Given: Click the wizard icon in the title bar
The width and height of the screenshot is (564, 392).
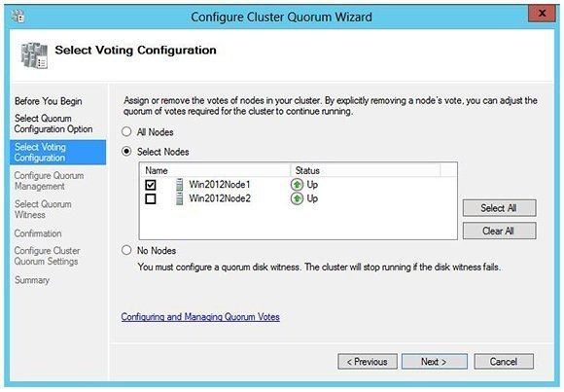Looking at the screenshot, I should [x=18, y=17].
